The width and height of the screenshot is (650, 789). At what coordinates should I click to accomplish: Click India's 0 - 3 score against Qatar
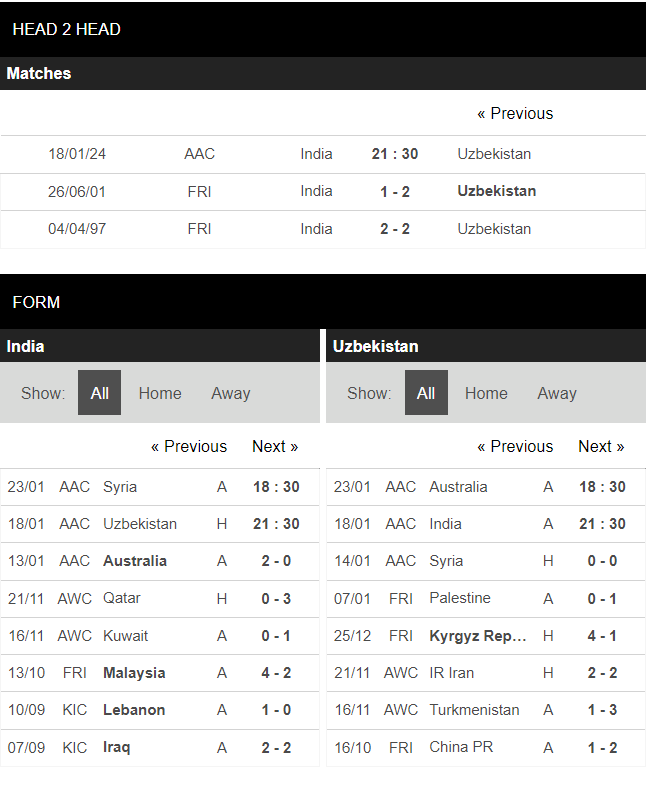click(x=276, y=598)
